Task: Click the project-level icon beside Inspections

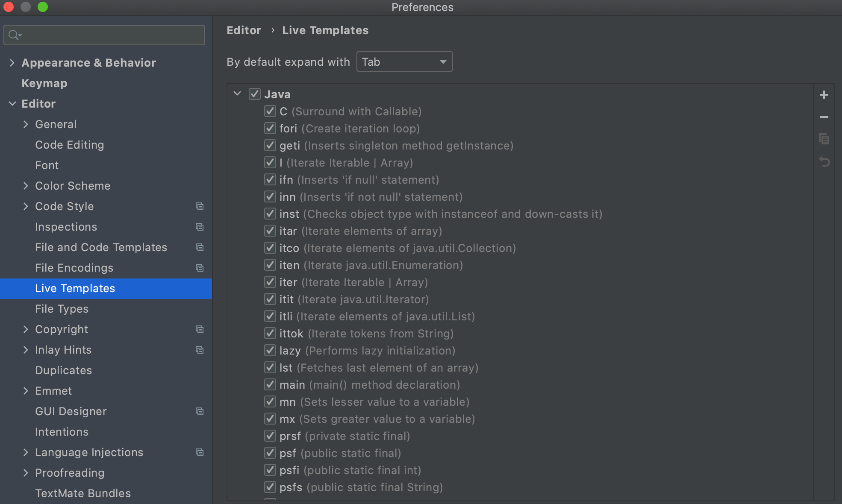Action: tap(200, 227)
